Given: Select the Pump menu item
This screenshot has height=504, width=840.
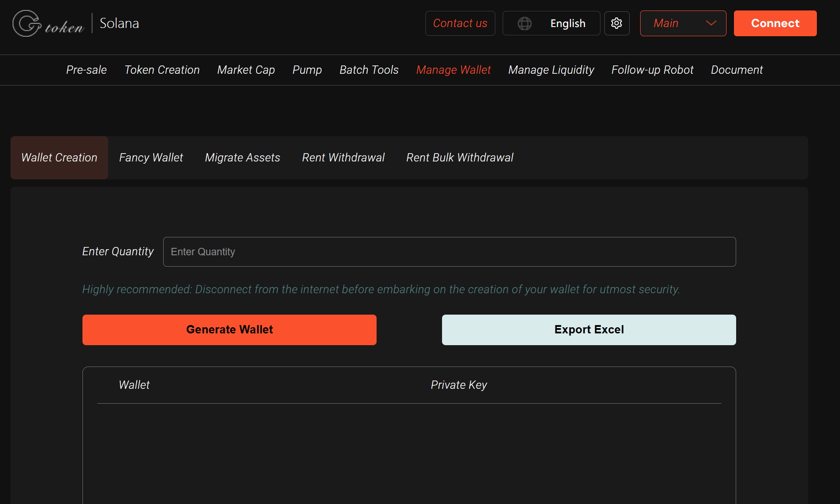Looking at the screenshot, I should [x=307, y=70].
